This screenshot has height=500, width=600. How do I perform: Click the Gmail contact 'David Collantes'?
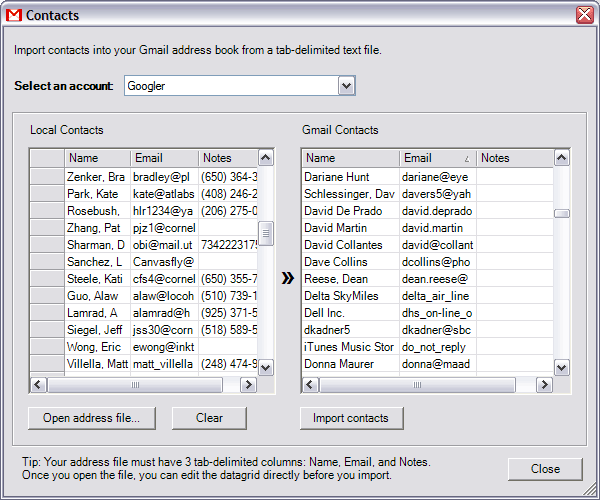(351, 245)
